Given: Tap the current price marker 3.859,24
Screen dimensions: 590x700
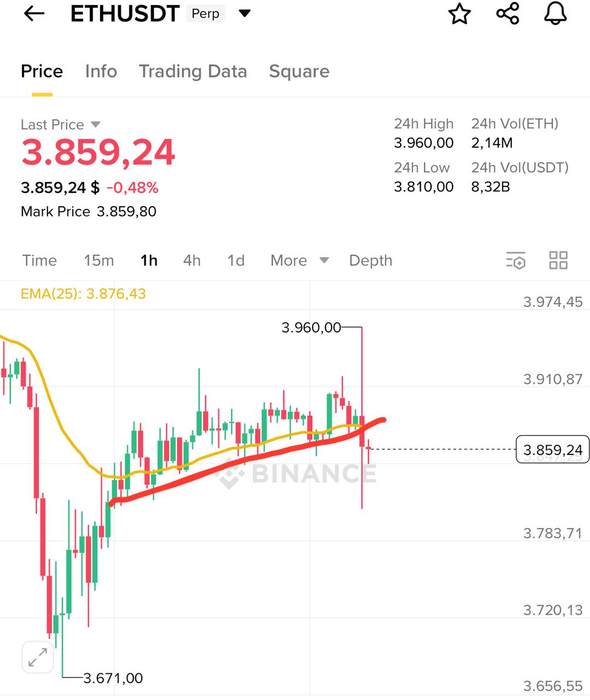Looking at the screenshot, I should click(x=552, y=450).
